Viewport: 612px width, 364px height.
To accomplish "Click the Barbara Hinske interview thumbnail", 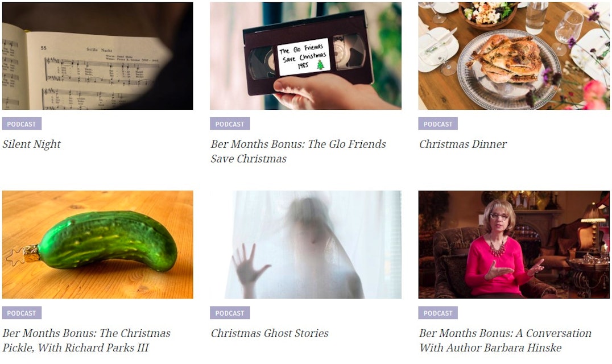I will click(514, 245).
